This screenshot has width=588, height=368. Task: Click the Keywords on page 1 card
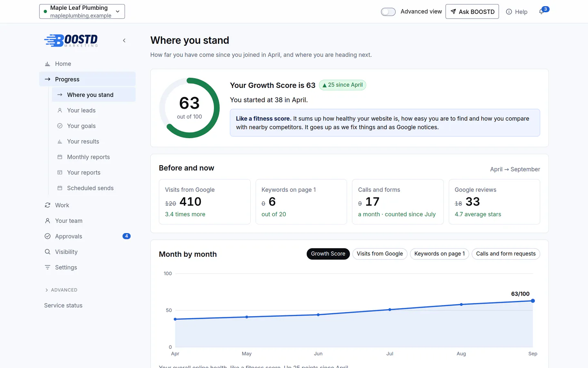[301, 202]
